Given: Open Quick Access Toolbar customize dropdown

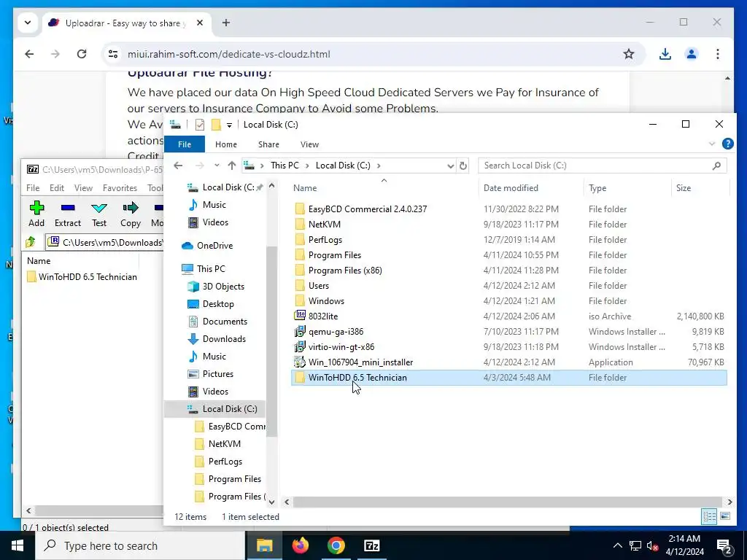Looking at the screenshot, I should click(229, 125).
